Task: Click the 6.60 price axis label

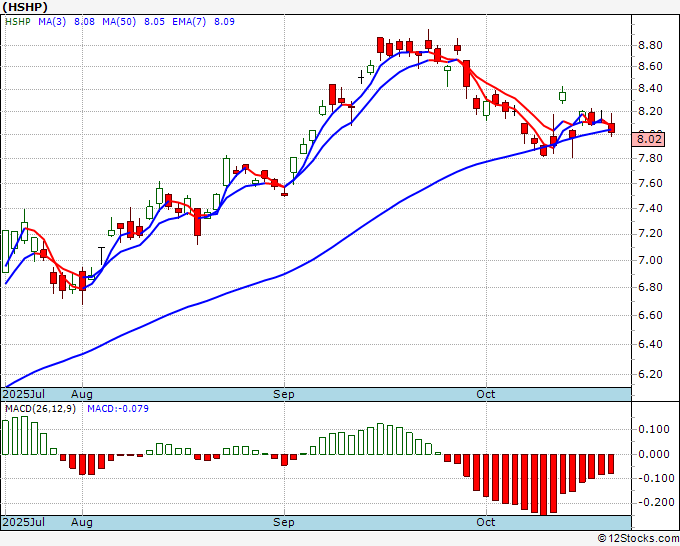Action: pyautogui.click(x=650, y=315)
